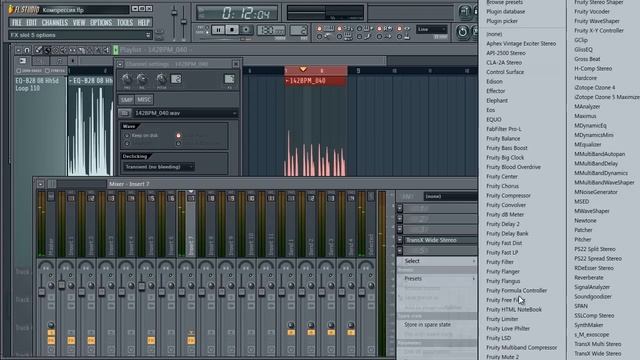The width and height of the screenshot is (640, 360).
Task: Disable effects on Insert 2 track
Action: coord(91,340)
